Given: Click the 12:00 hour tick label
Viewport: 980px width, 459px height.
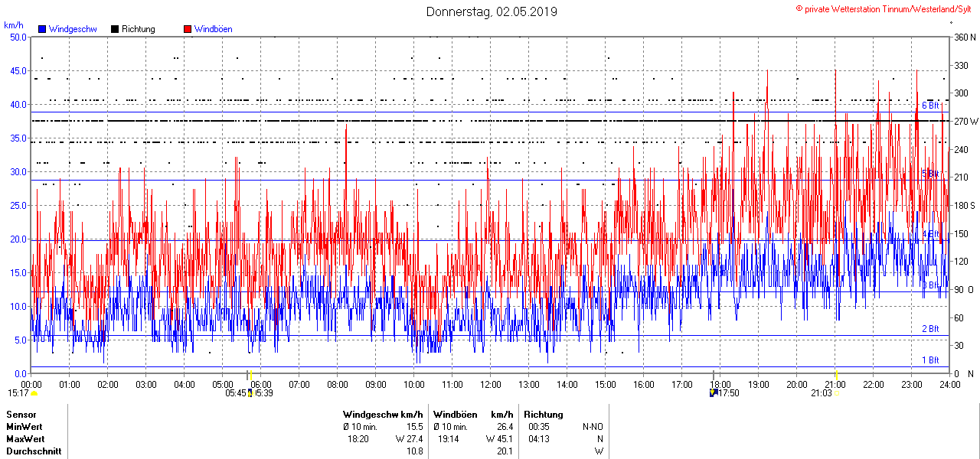Looking at the screenshot, I should point(491,384).
